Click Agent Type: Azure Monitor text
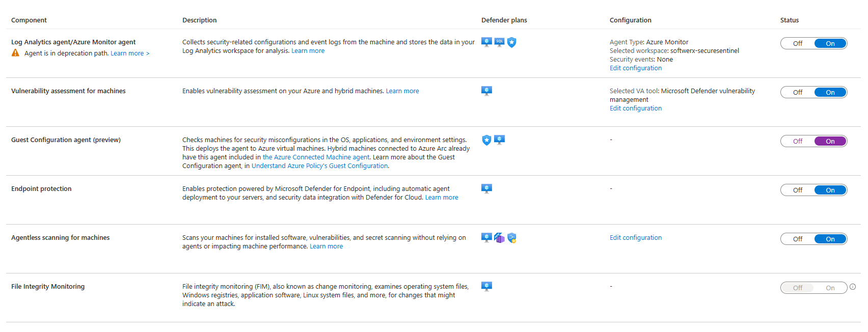The height and width of the screenshot is (332, 868). 649,42
